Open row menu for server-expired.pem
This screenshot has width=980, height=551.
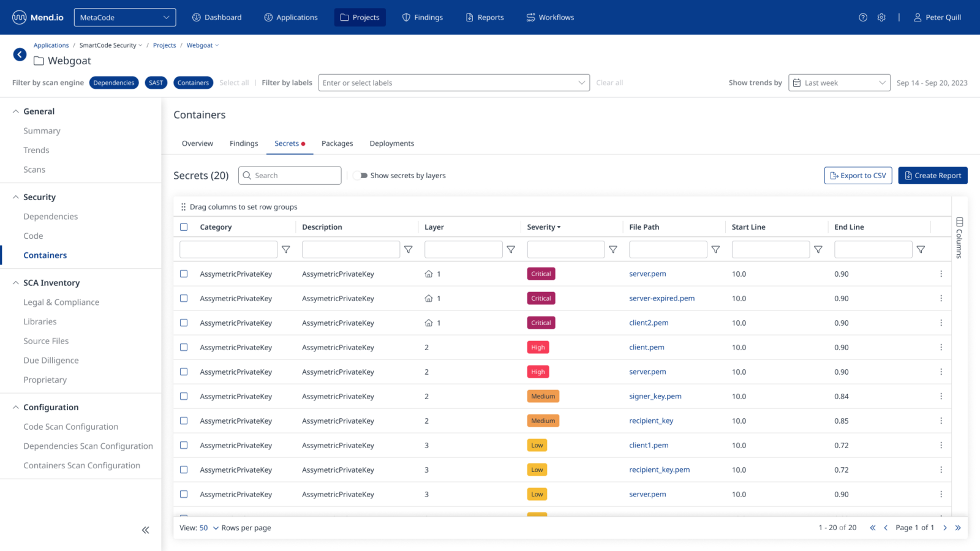[941, 298]
